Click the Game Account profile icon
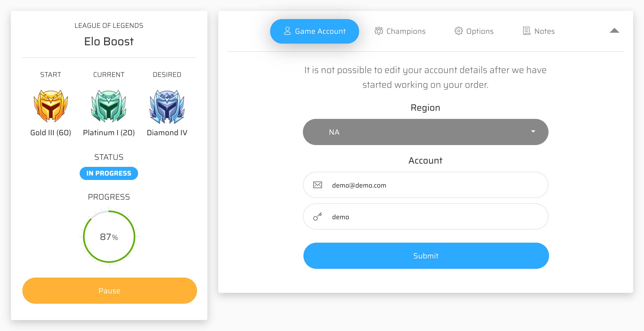 click(286, 31)
